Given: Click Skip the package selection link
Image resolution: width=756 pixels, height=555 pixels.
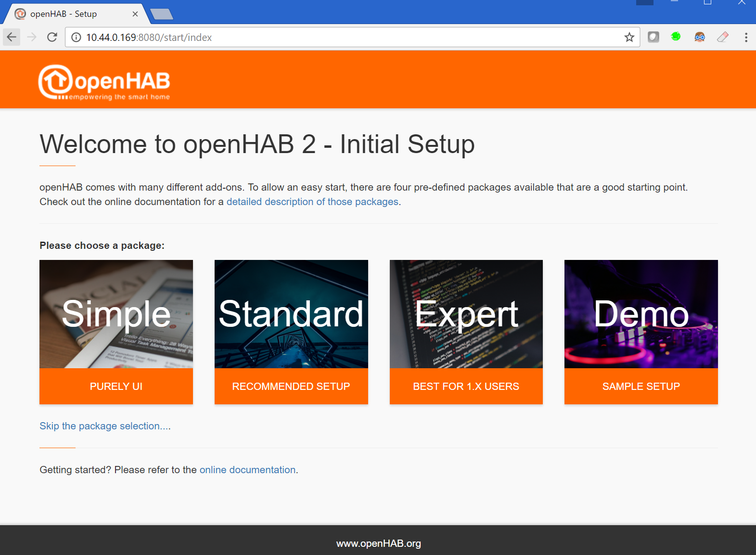Looking at the screenshot, I should click(105, 426).
